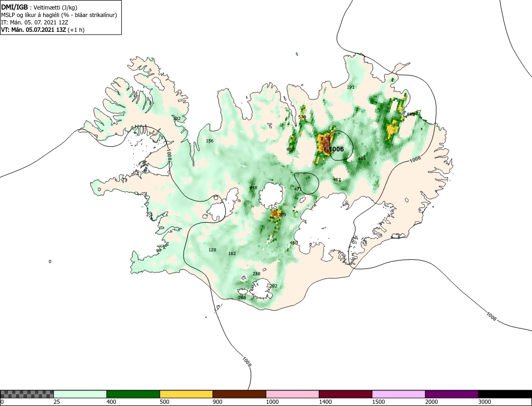This screenshot has height=406, width=532.
Task: Click the '128' value label
Action: [x=212, y=250]
